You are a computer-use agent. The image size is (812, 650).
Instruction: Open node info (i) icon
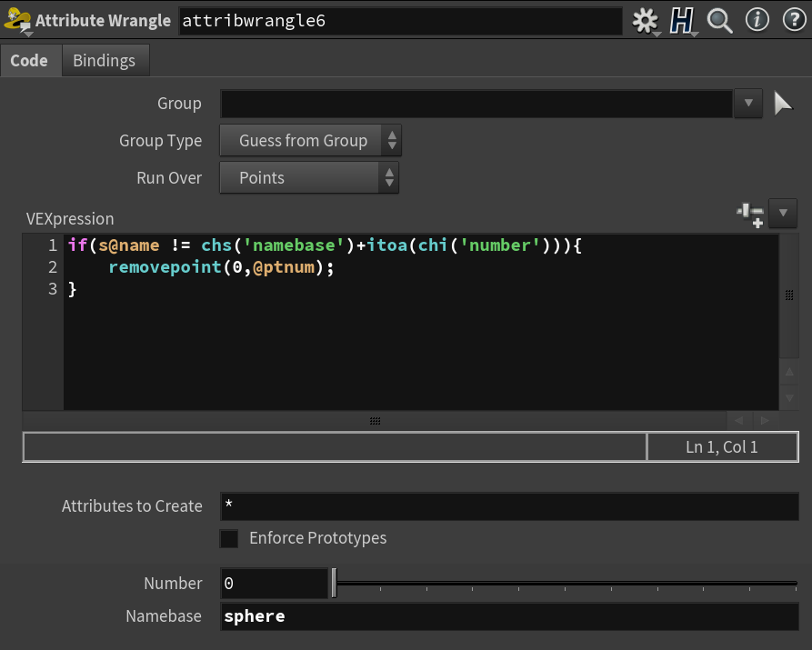[757, 20]
